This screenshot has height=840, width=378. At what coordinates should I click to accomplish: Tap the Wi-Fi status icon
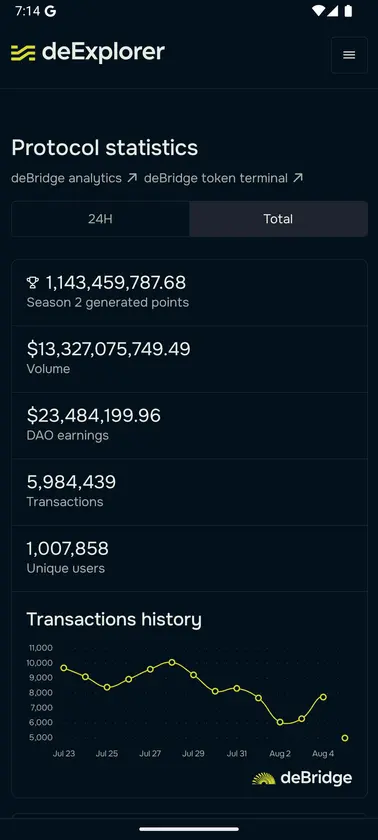318,11
